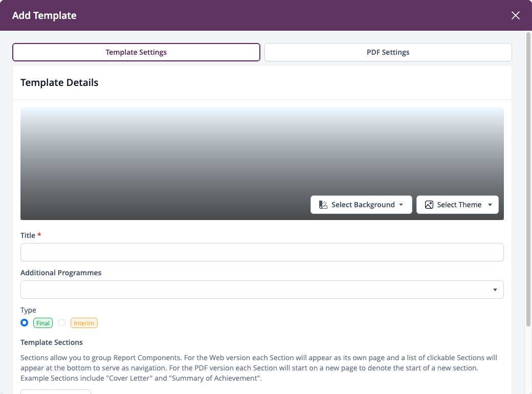Expand the Select Theme menu
Image resolution: width=532 pixels, height=394 pixels.
click(457, 205)
